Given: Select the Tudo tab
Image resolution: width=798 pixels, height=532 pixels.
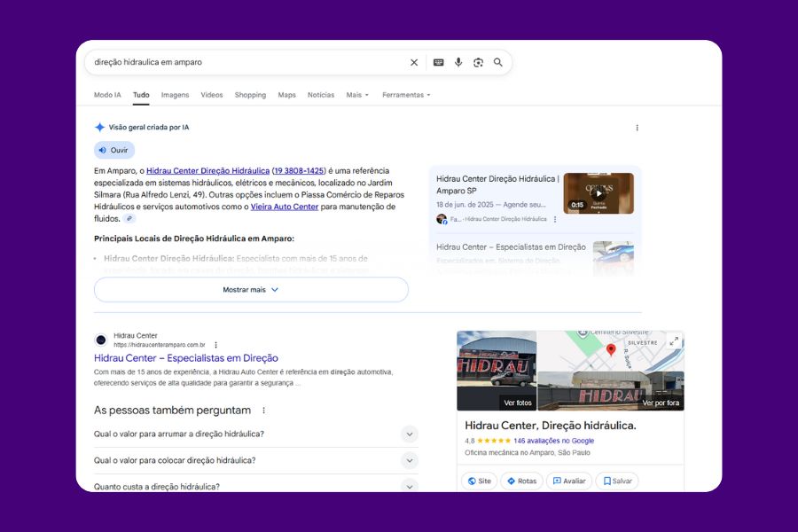Looking at the screenshot, I should [x=141, y=95].
